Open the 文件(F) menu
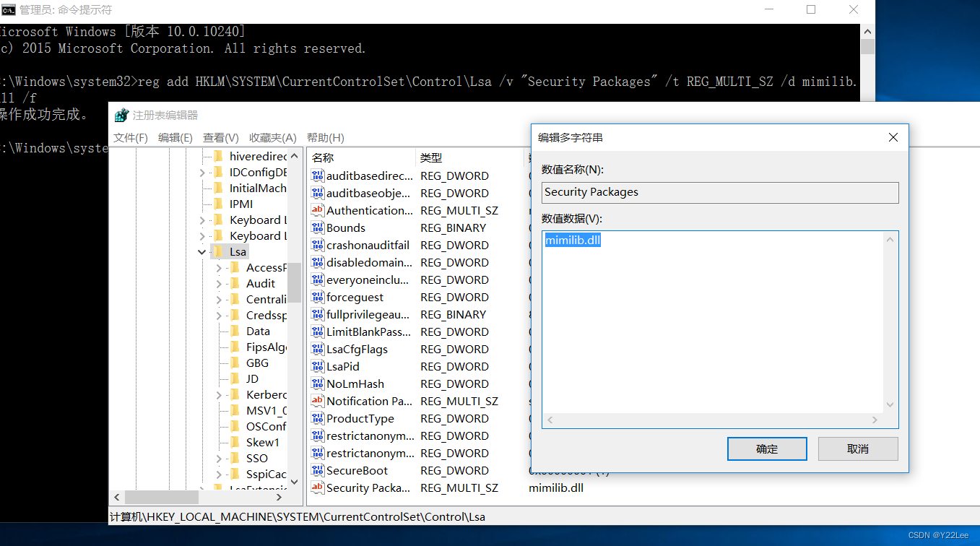The image size is (980, 546). [131, 137]
